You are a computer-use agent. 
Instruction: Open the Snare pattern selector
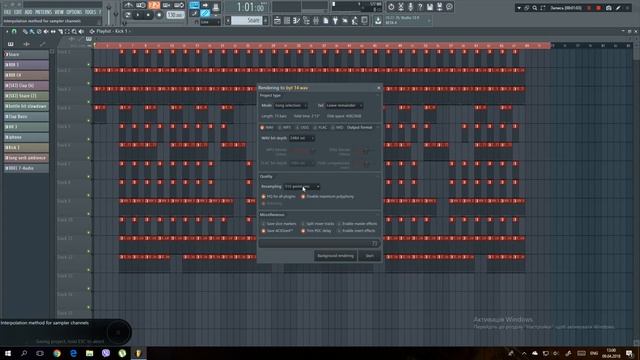pyautogui.click(x=247, y=20)
